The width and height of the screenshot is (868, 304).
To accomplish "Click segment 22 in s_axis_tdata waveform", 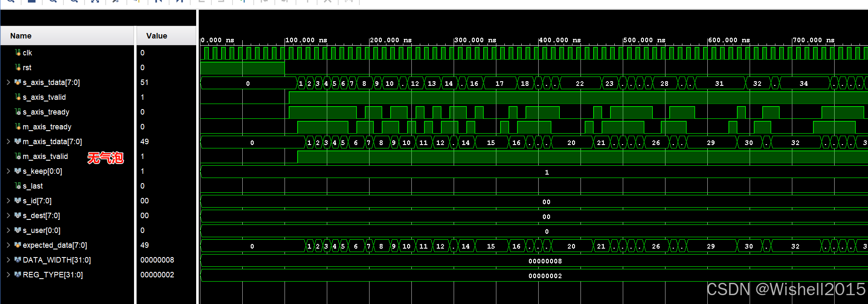I will (x=580, y=83).
